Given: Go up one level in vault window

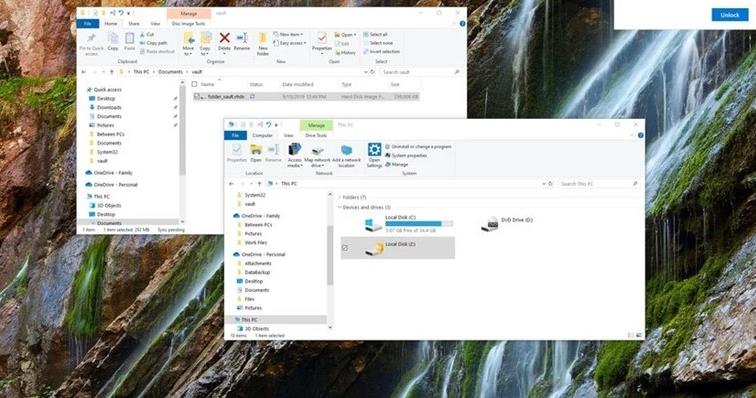Looking at the screenshot, I should point(112,72).
